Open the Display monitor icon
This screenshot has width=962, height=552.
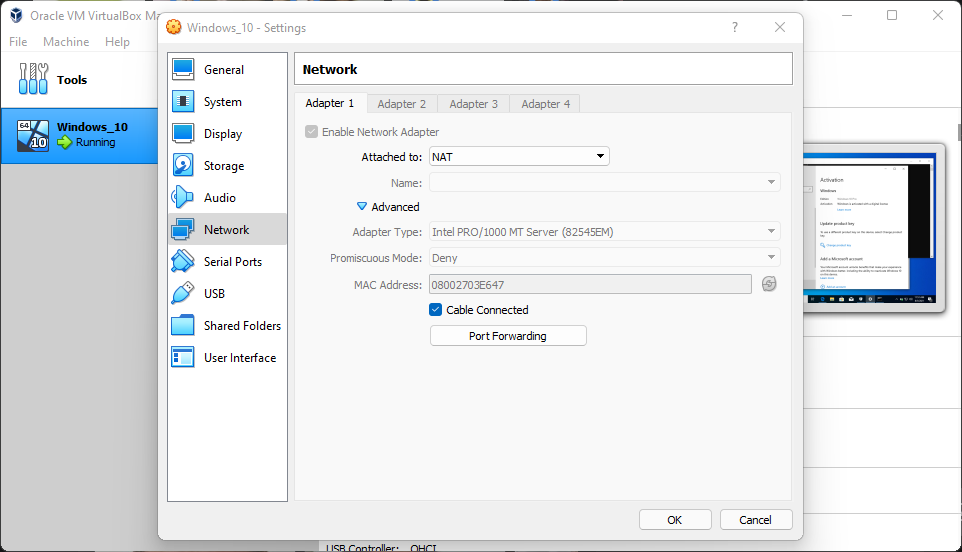(183, 133)
